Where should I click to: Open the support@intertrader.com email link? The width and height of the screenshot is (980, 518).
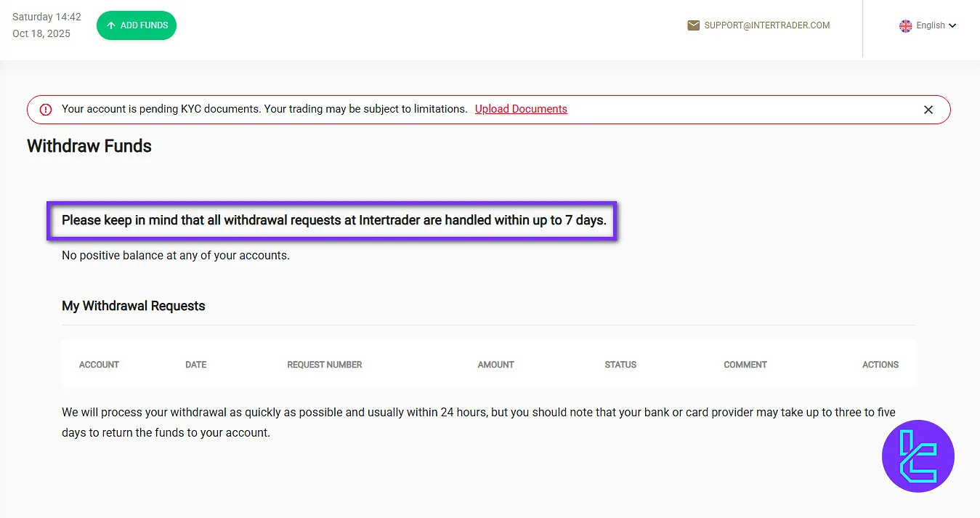point(766,25)
